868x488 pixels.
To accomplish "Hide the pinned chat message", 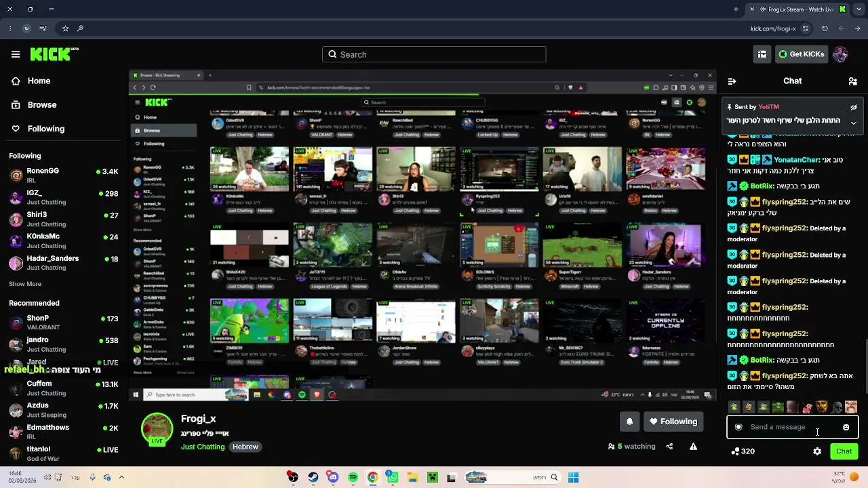I will [854, 107].
